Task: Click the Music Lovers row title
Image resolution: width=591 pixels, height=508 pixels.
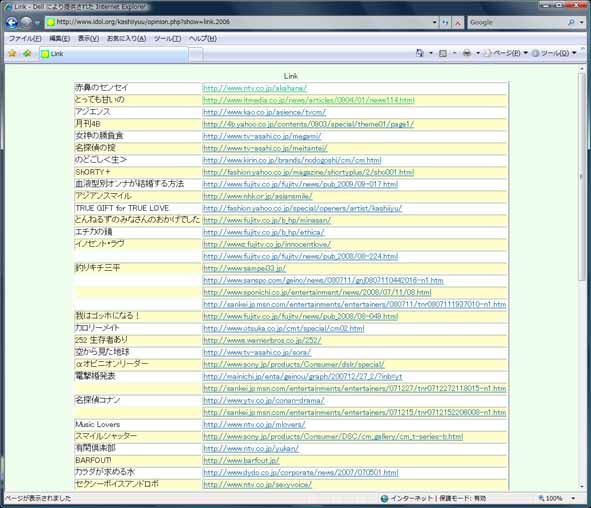Action: [x=98, y=425]
